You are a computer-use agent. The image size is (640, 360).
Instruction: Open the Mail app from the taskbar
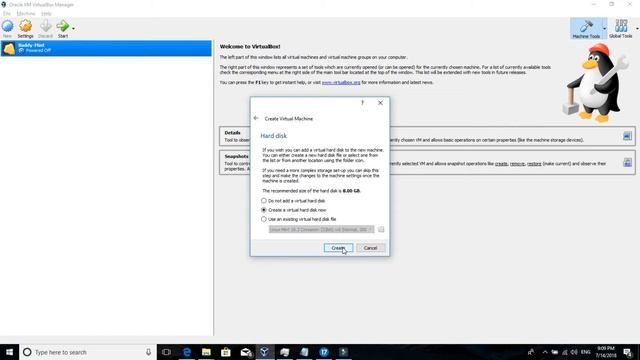[245, 352]
